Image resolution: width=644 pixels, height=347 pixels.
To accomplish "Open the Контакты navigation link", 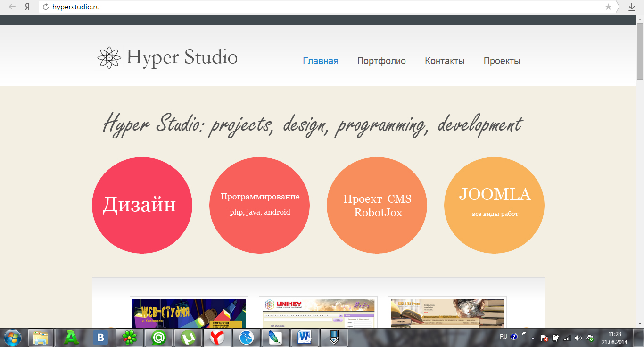I will (445, 61).
